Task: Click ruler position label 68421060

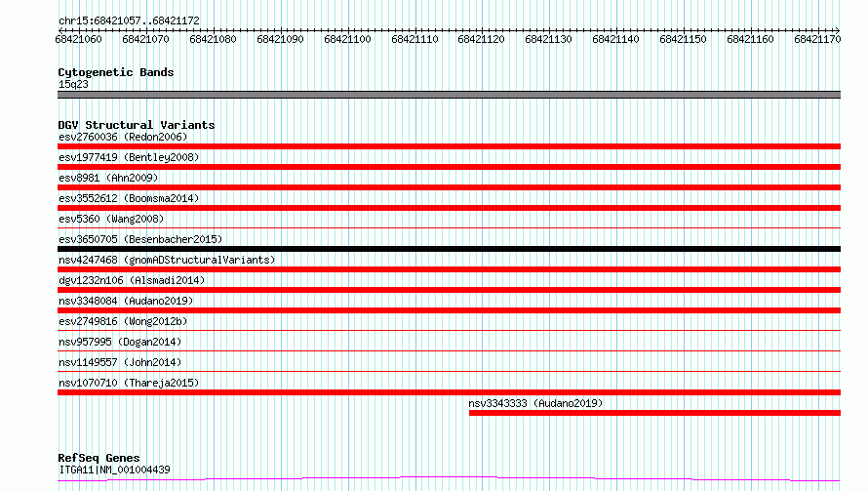Action: pos(79,39)
